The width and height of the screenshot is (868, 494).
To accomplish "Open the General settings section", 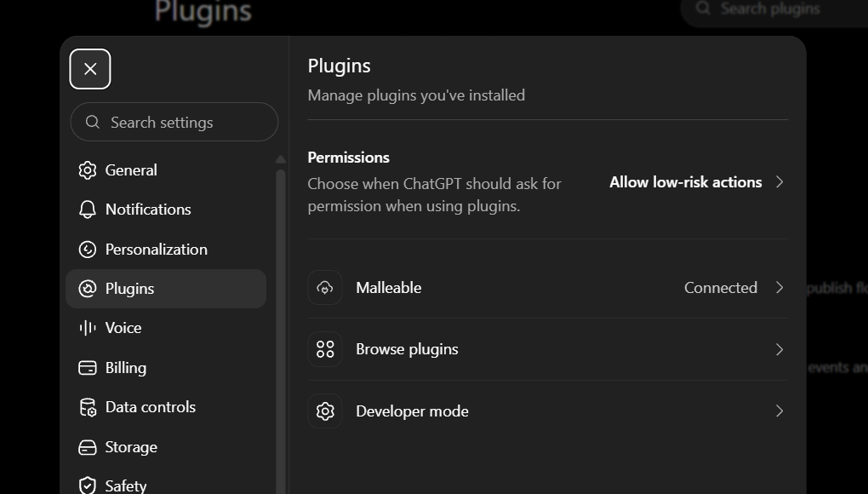I will tap(166, 170).
